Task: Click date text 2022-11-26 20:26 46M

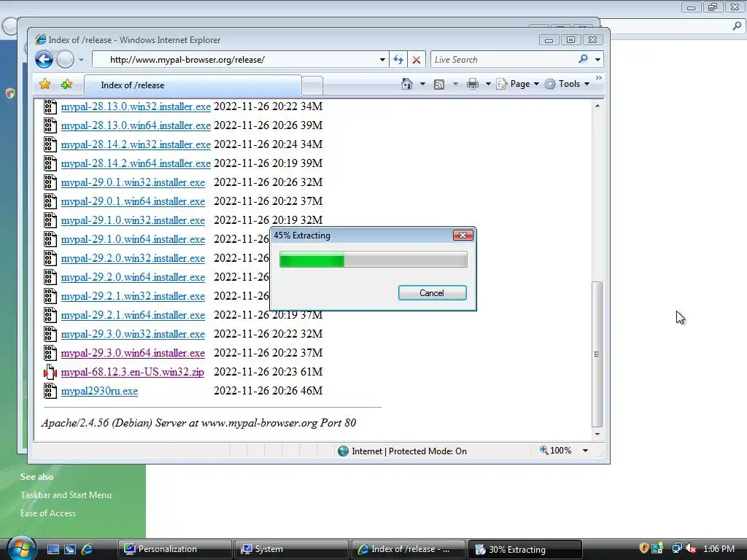Action: click(268, 391)
